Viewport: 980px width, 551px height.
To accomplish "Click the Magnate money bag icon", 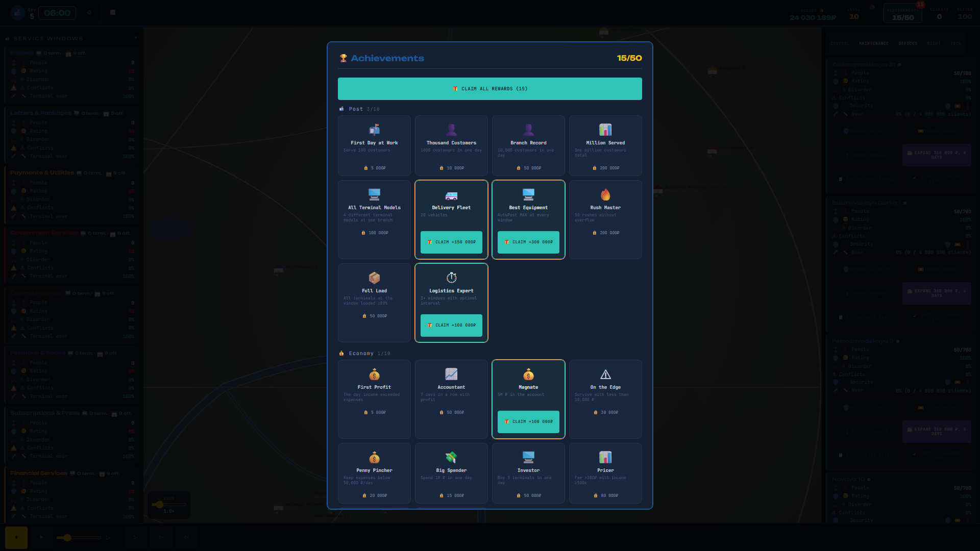I will pos(528,373).
